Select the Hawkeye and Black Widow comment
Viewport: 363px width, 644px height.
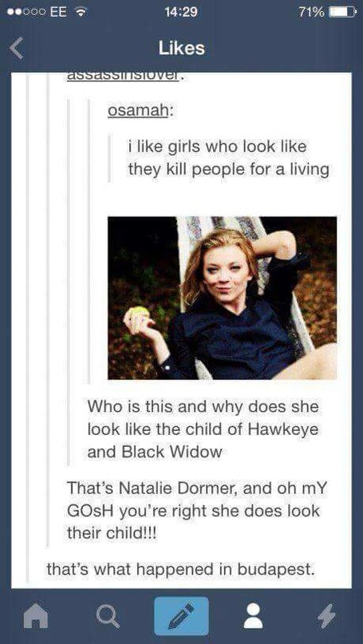[203, 429]
